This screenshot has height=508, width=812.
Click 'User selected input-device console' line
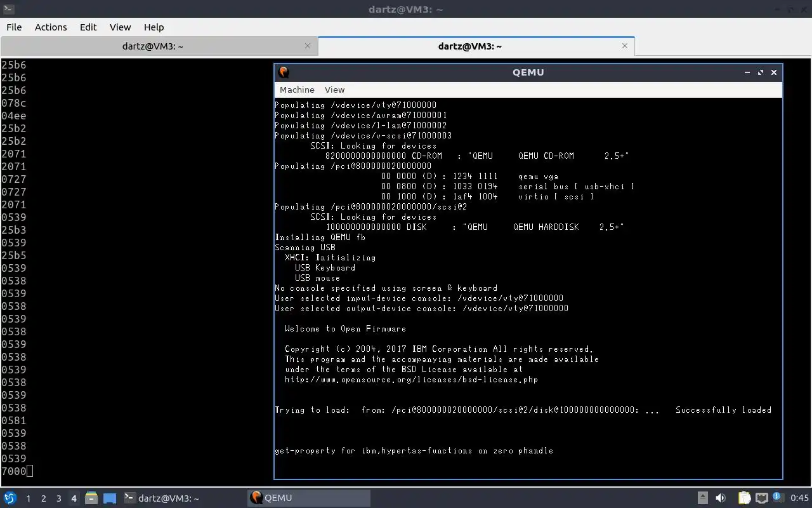click(419, 298)
